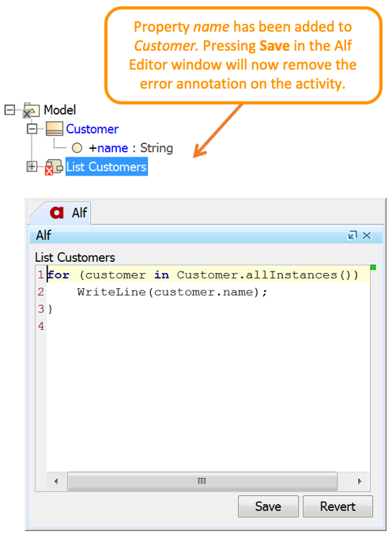The height and width of the screenshot is (538, 392).
Task: Click the List Customers activity icon
Action: pos(55,167)
